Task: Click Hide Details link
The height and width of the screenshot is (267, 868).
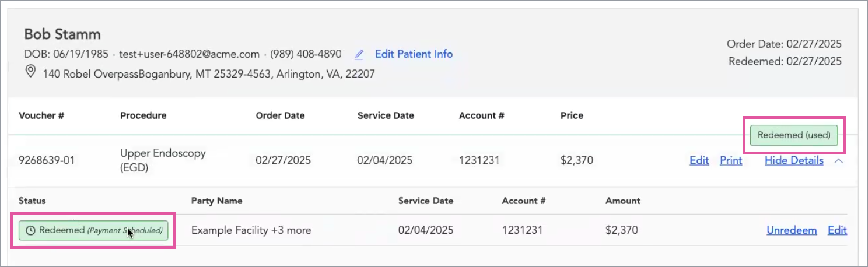Action: click(794, 160)
